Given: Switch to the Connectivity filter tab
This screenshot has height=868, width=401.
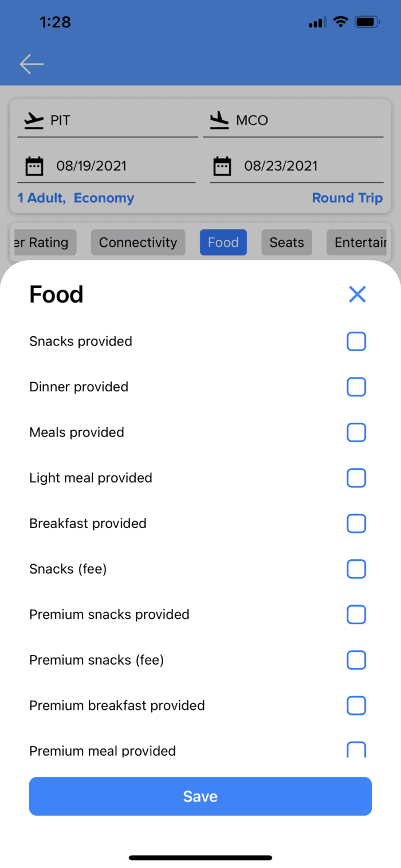Looking at the screenshot, I should 138,242.
